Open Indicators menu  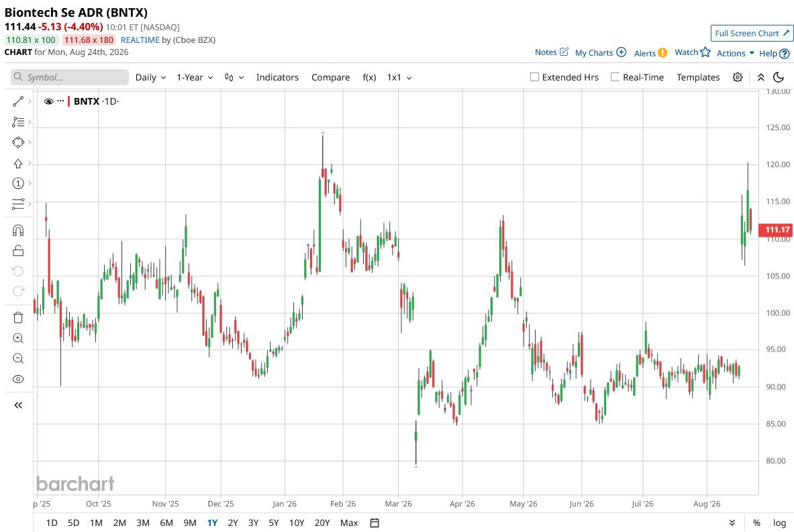click(277, 77)
